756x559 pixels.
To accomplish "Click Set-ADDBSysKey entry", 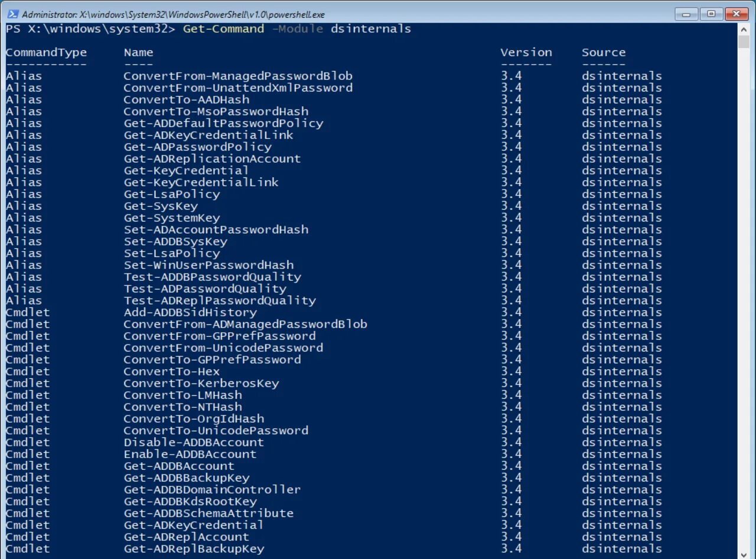I will pyautogui.click(x=175, y=242).
